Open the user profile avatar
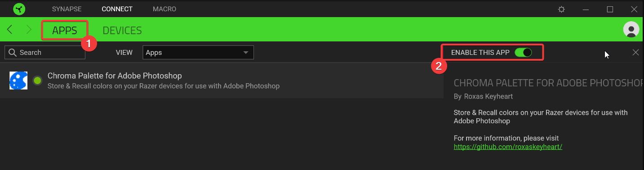The height and width of the screenshot is (170, 644). (x=631, y=29)
